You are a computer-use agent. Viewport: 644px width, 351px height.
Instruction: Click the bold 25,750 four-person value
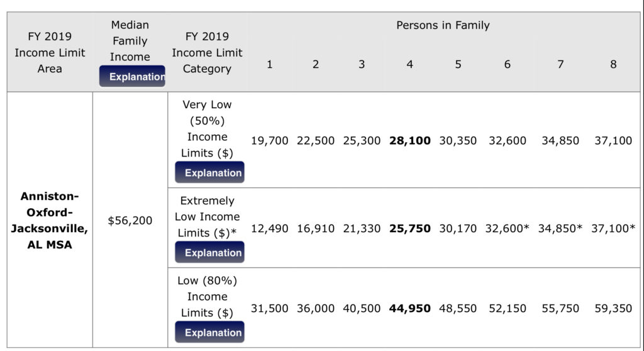(x=410, y=228)
